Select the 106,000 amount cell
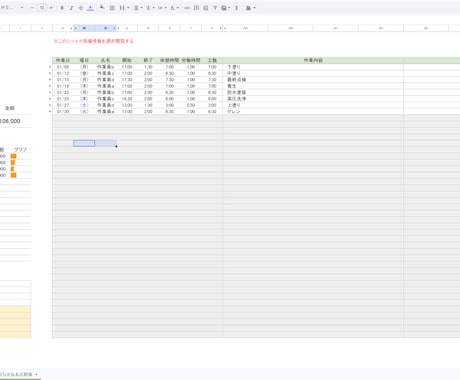The image size is (460, 380). pos(10,121)
